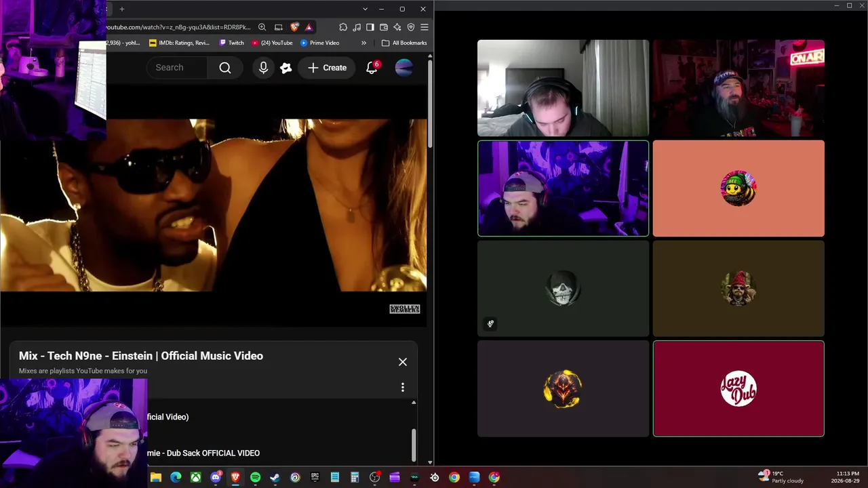The height and width of the screenshot is (488, 868).
Task: Click the Brave Shields icon in address bar
Action: point(294,27)
